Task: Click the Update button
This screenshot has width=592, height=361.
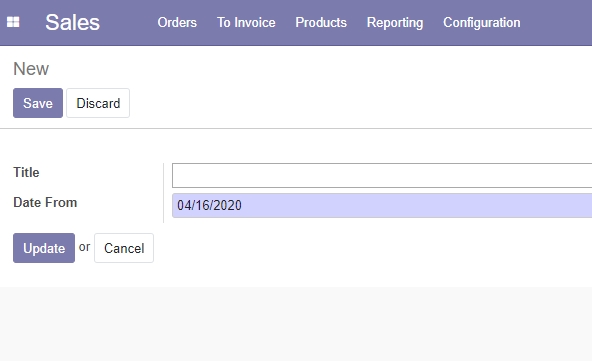Action: click(44, 248)
